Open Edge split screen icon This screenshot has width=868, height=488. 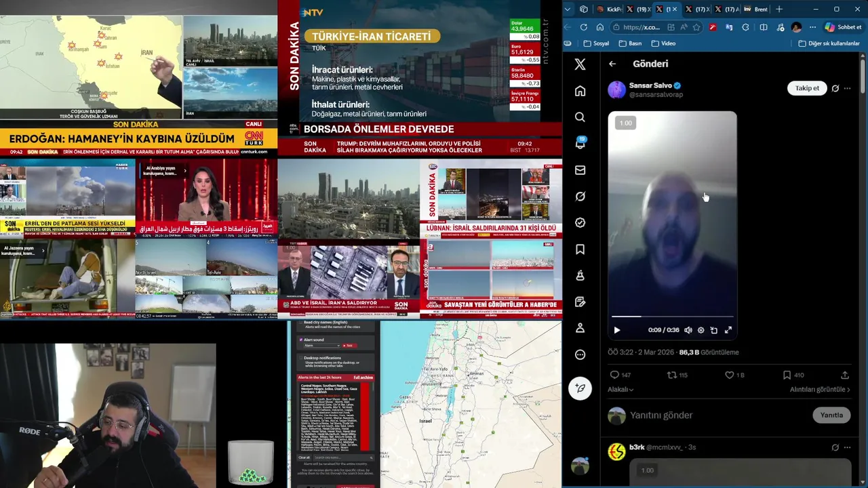(764, 27)
